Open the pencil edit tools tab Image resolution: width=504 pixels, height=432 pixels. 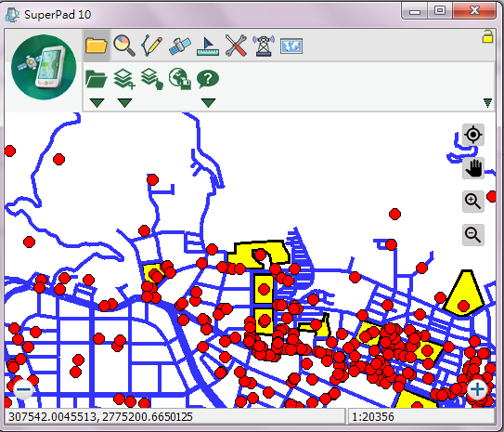(x=151, y=46)
